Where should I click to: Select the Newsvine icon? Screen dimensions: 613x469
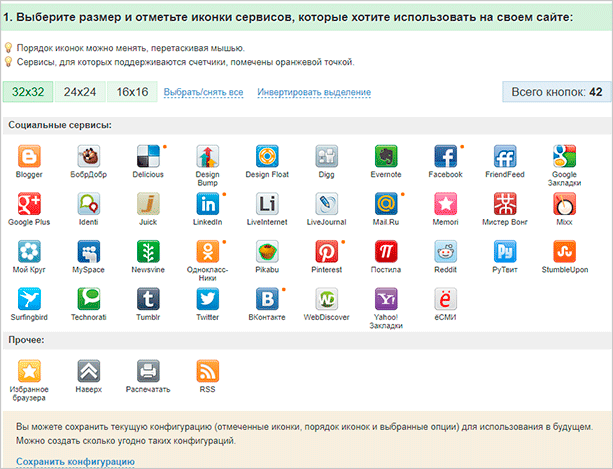click(x=148, y=251)
